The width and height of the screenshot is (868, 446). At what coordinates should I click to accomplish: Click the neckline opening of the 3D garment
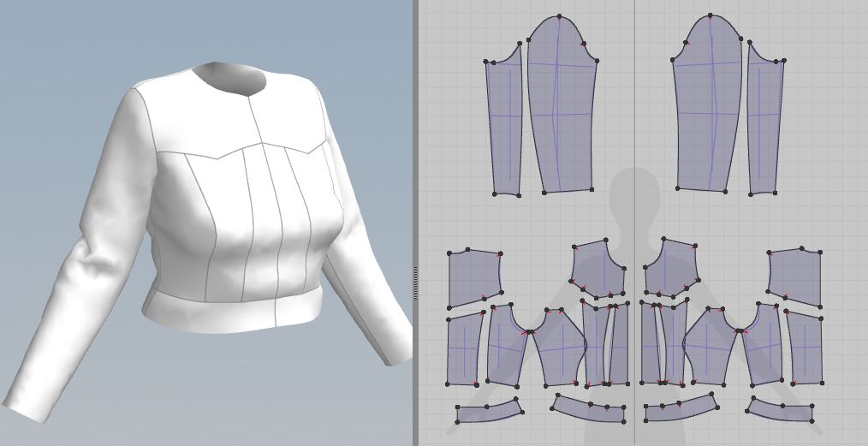coord(229,78)
